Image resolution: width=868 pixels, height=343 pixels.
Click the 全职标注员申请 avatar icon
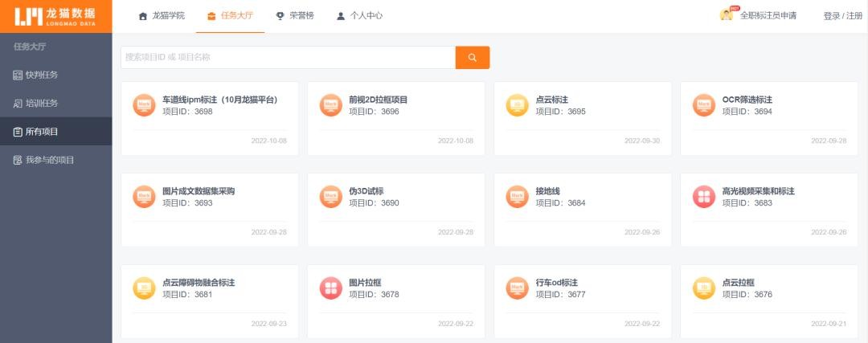coord(727,14)
